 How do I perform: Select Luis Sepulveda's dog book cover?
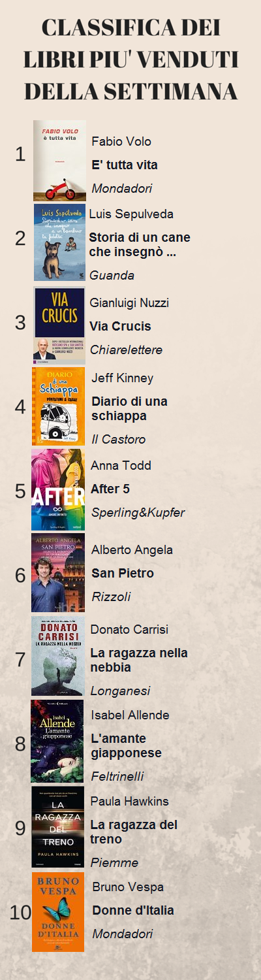click(59, 242)
